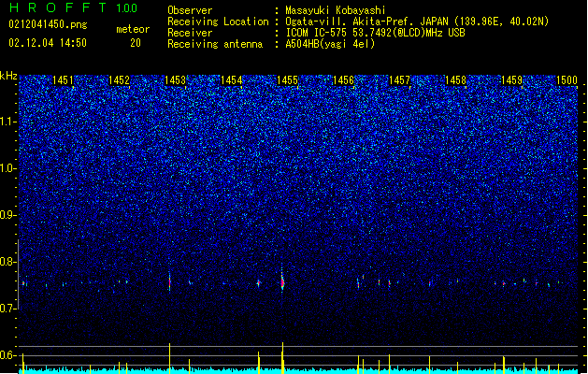Click the 1452 time marker
This screenshot has width=588, height=374.
pos(119,80)
